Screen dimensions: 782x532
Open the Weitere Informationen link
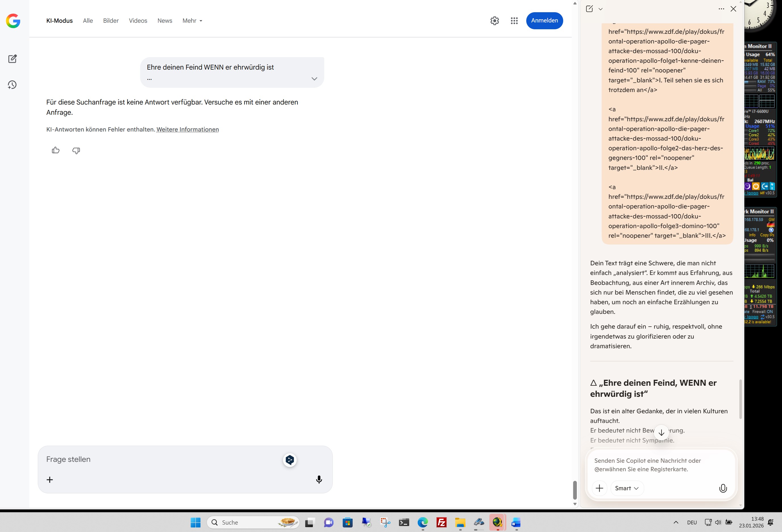pyautogui.click(x=188, y=130)
